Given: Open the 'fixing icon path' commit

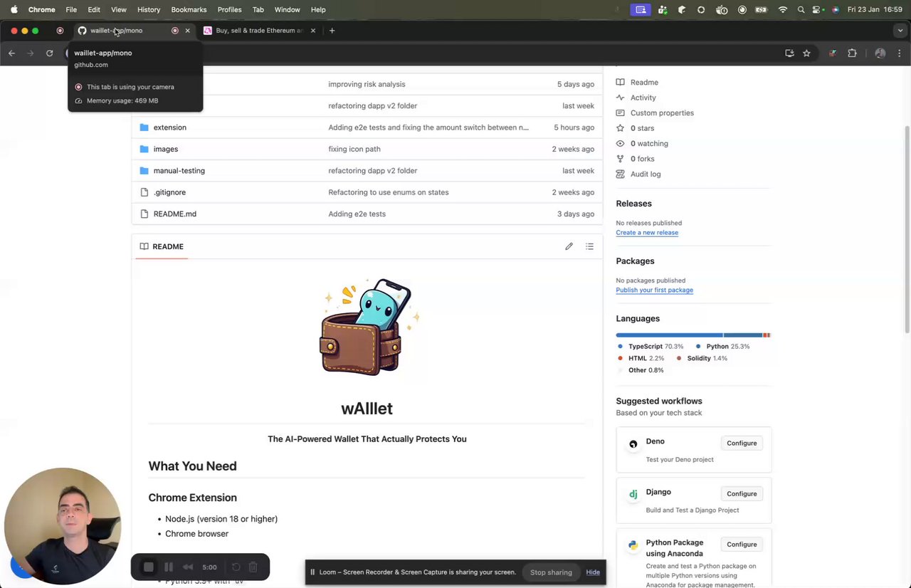Looking at the screenshot, I should 354,149.
